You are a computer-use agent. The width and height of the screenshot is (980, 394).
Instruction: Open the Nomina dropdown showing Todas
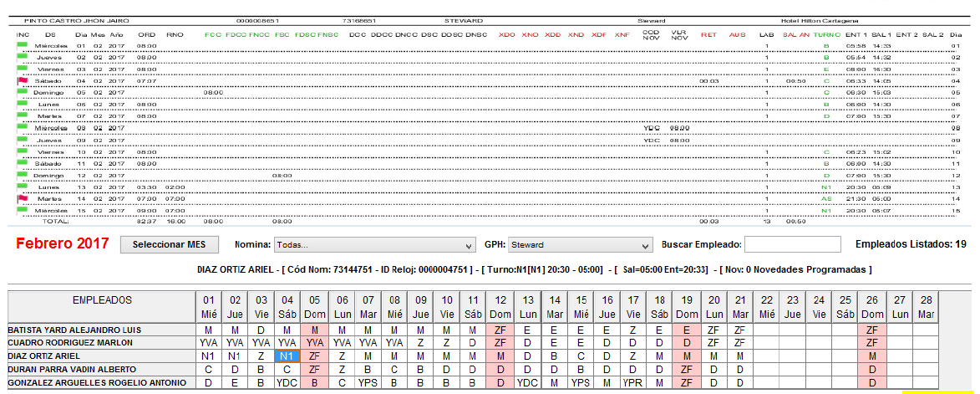click(374, 245)
